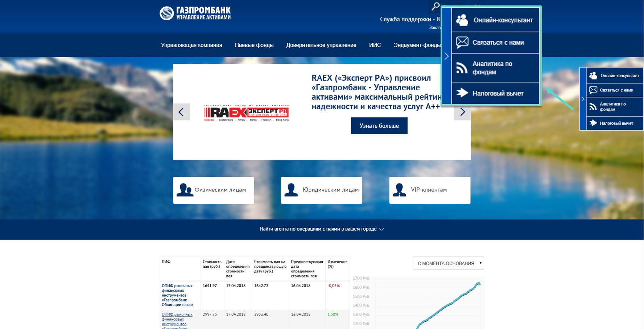Open Эндаумент-фонды navigation item
The height and width of the screenshot is (329, 644).
tap(417, 45)
